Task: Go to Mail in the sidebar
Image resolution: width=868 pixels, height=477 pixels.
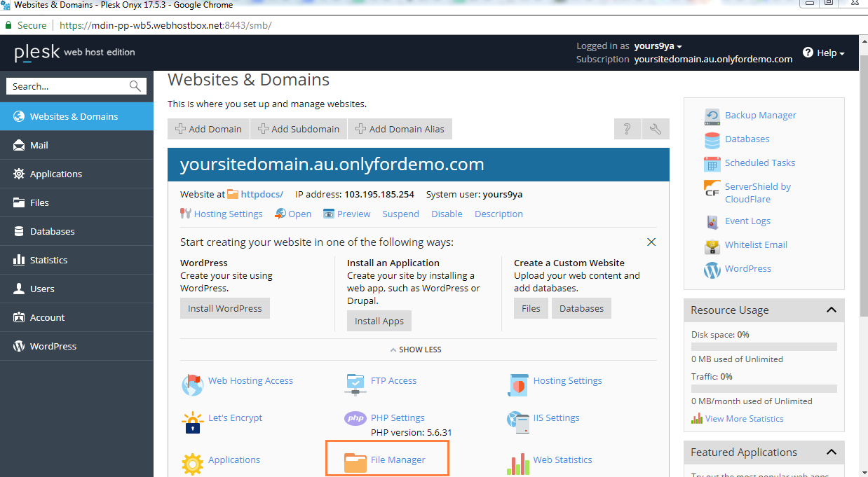Action: click(76, 145)
